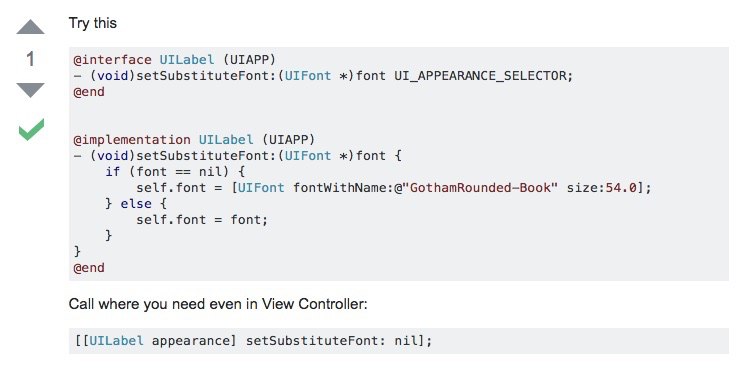Click the final '@end' of the implementation block
Viewport: 746px width, 371px height.
[89, 268]
